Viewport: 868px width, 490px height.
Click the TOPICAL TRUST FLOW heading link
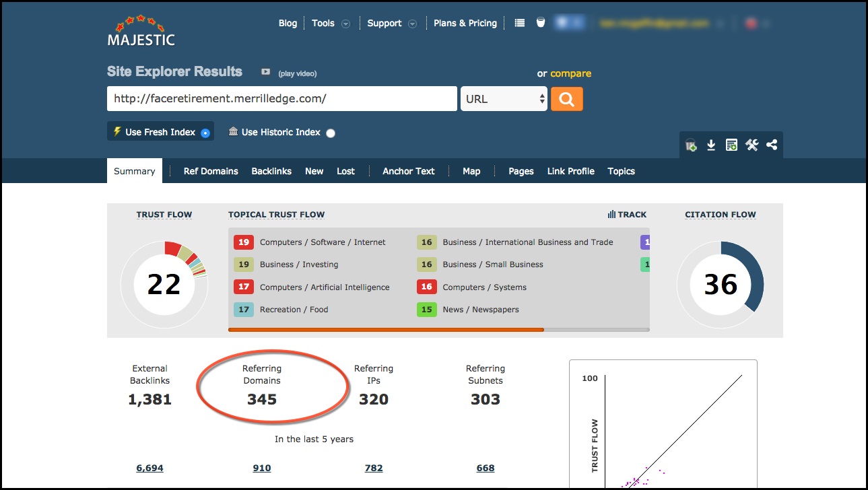(277, 215)
